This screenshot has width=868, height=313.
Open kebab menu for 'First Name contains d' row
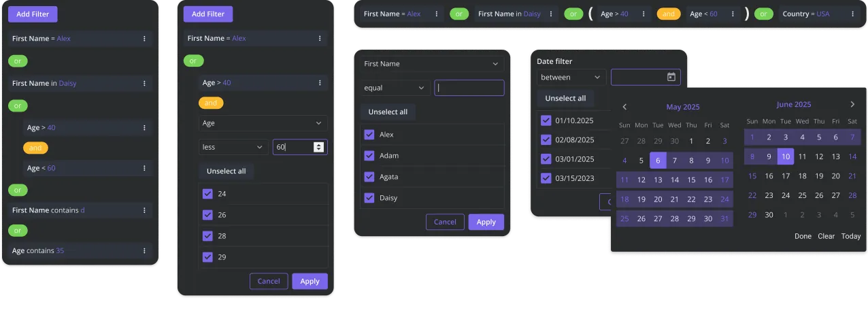click(x=144, y=211)
